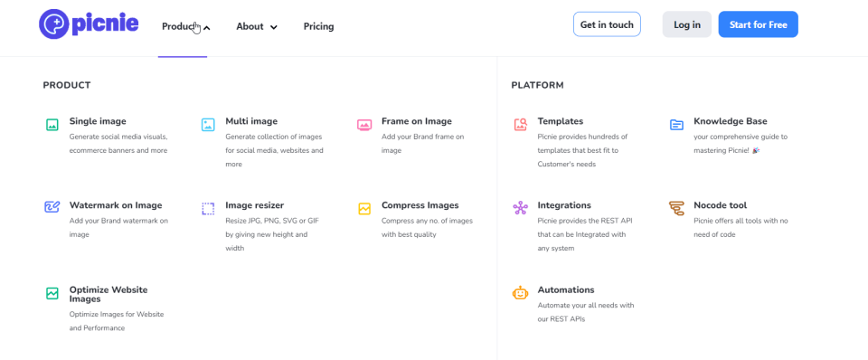Click the Nocode tool brown icon
The image size is (868, 360).
click(676, 208)
